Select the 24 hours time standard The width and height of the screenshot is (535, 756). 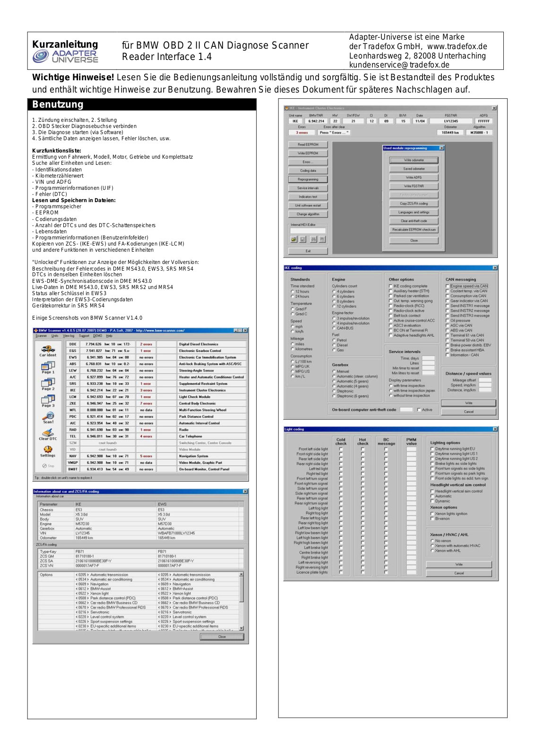tap(300, 297)
